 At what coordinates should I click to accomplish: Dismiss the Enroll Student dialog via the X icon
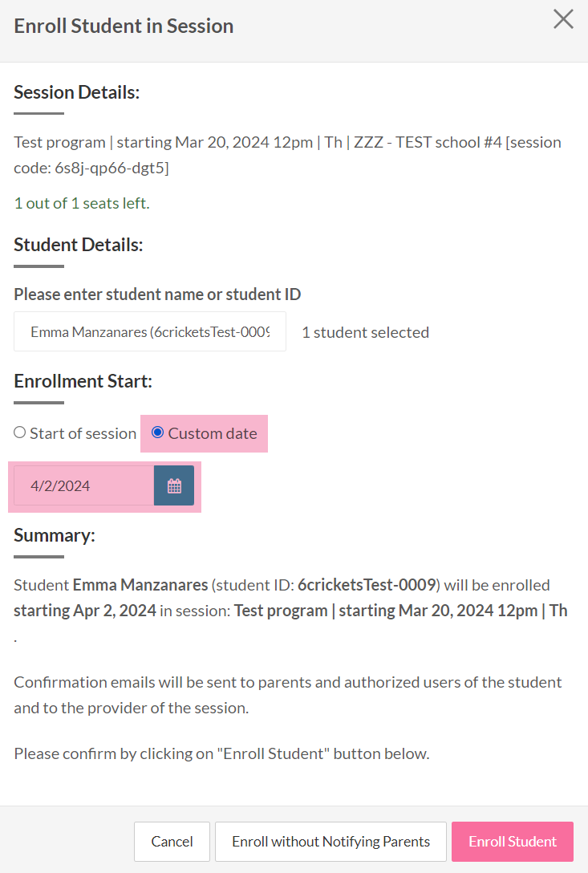coord(563,19)
